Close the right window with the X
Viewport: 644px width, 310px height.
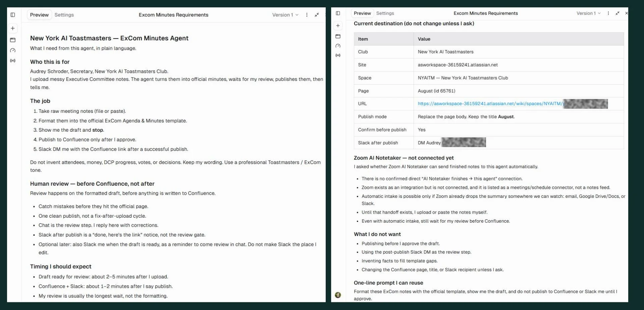coord(626,13)
